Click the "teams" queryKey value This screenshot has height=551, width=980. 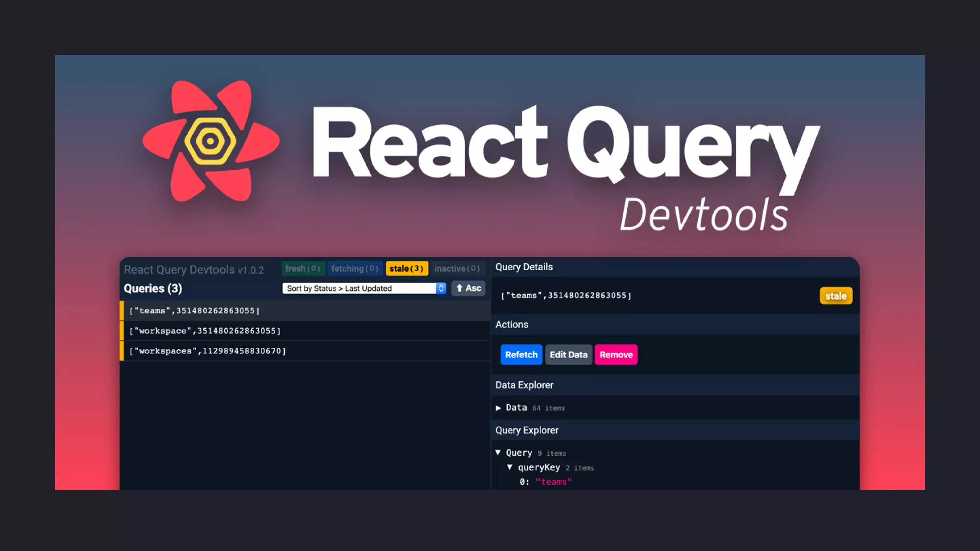coord(554,482)
